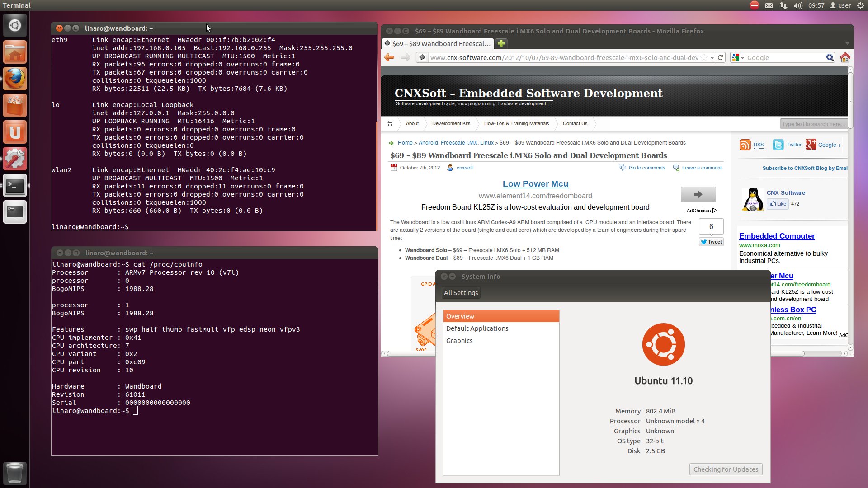Click the site identity icon in URL bar
Screen dimensions: 868x488
coord(422,57)
